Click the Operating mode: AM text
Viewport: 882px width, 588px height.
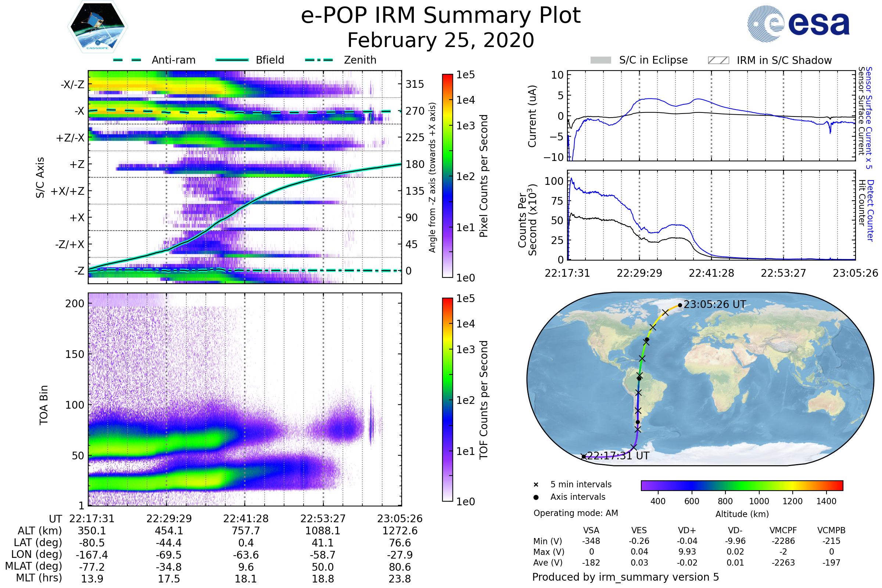(576, 513)
